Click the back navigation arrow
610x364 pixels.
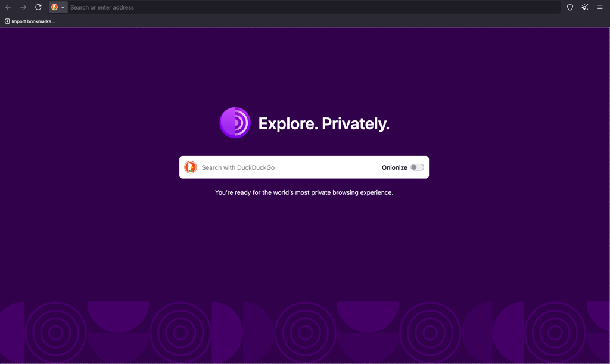coord(8,7)
